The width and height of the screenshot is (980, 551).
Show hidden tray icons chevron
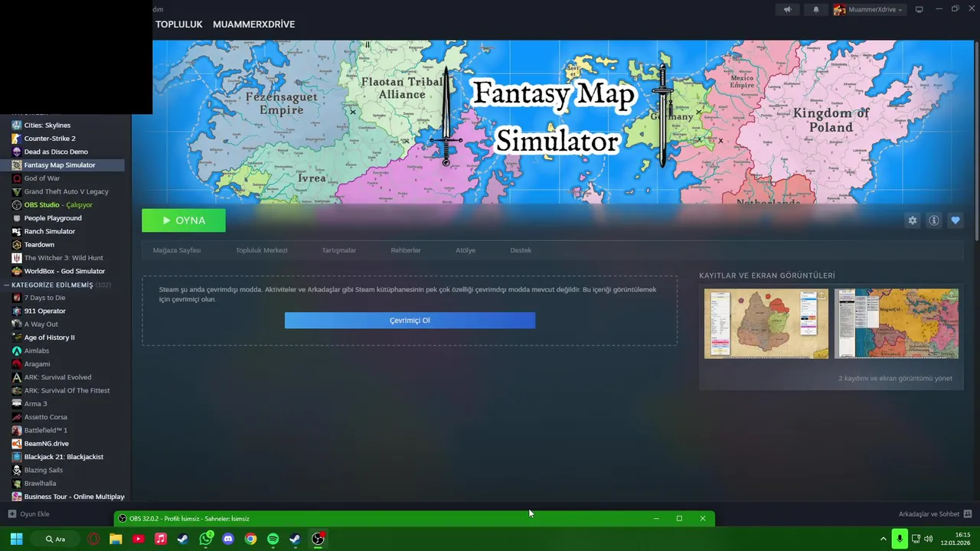click(x=883, y=539)
